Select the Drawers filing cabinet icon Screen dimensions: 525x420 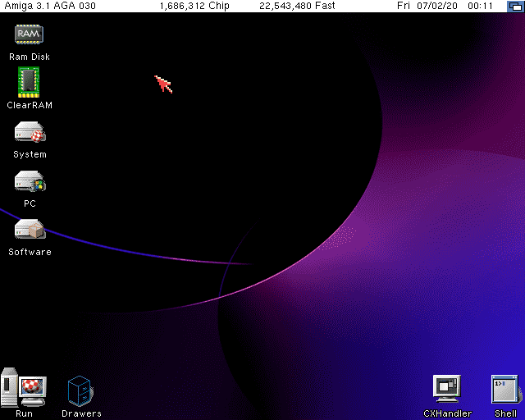coord(80,391)
